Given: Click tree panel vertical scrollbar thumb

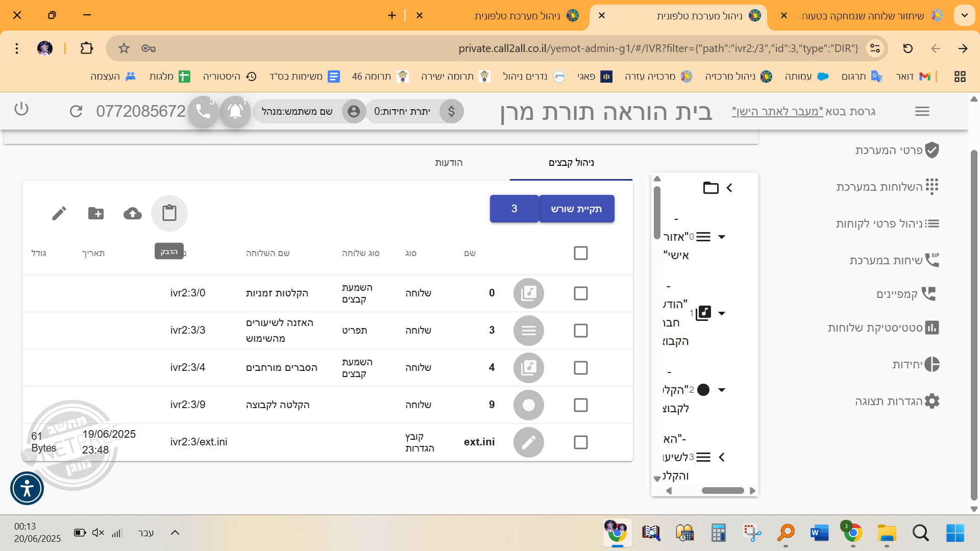Looking at the screenshot, I should [657, 212].
